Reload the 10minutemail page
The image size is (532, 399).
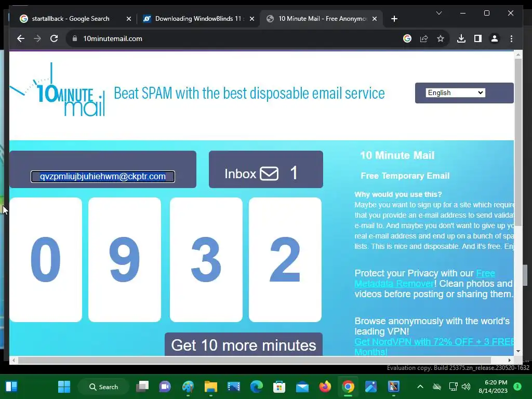(x=54, y=38)
